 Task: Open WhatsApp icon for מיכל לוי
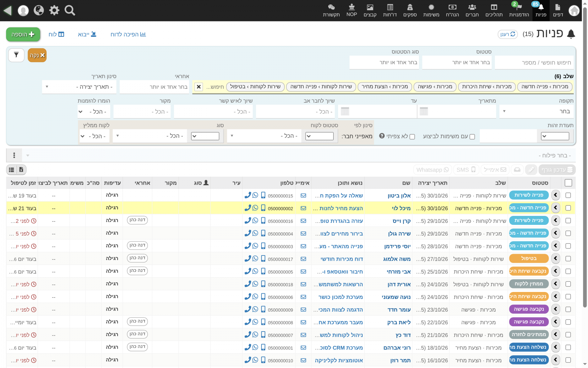point(255,208)
